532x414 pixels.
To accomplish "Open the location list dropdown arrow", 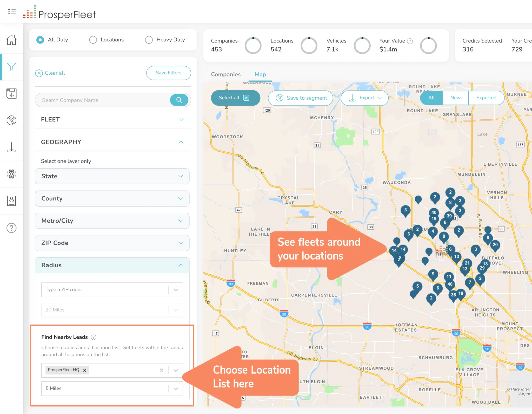I will 176,370.
